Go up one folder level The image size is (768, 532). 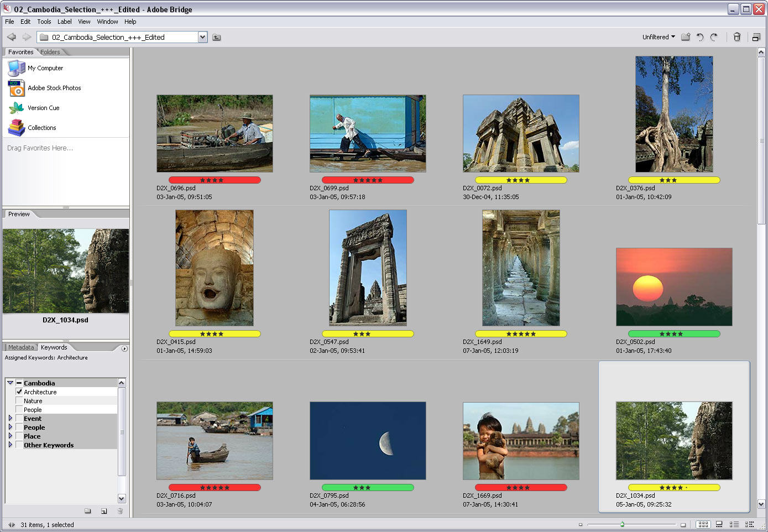pos(217,37)
